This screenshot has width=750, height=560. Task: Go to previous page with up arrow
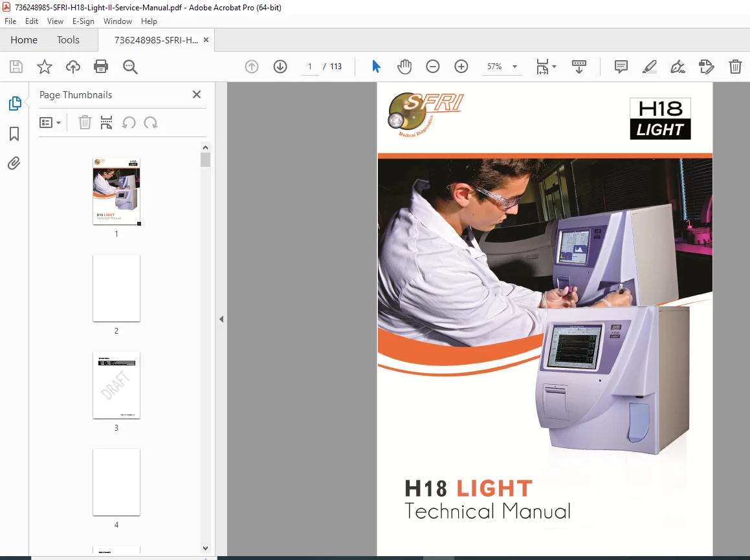click(x=252, y=67)
